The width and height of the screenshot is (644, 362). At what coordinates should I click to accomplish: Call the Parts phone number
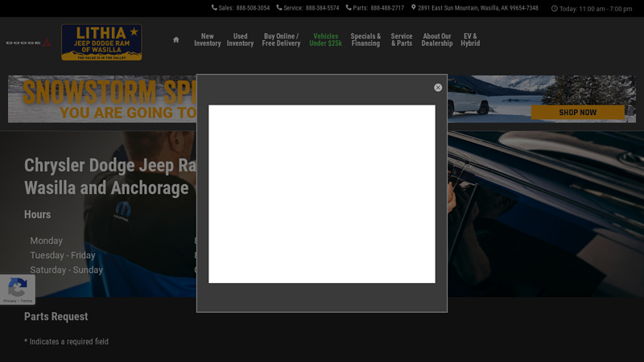point(387,8)
